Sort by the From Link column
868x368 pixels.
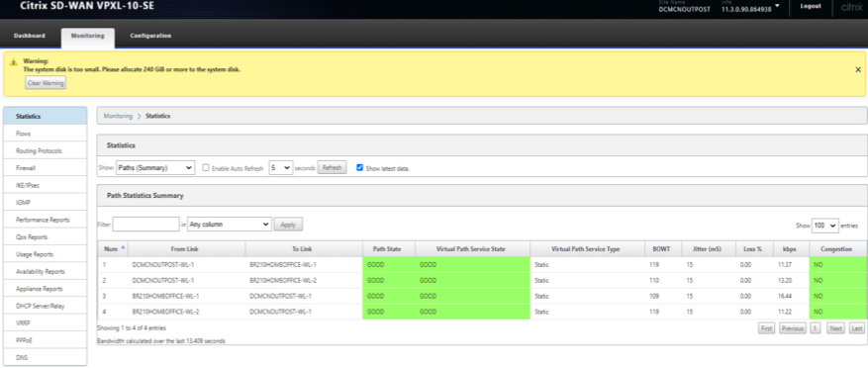186,249
